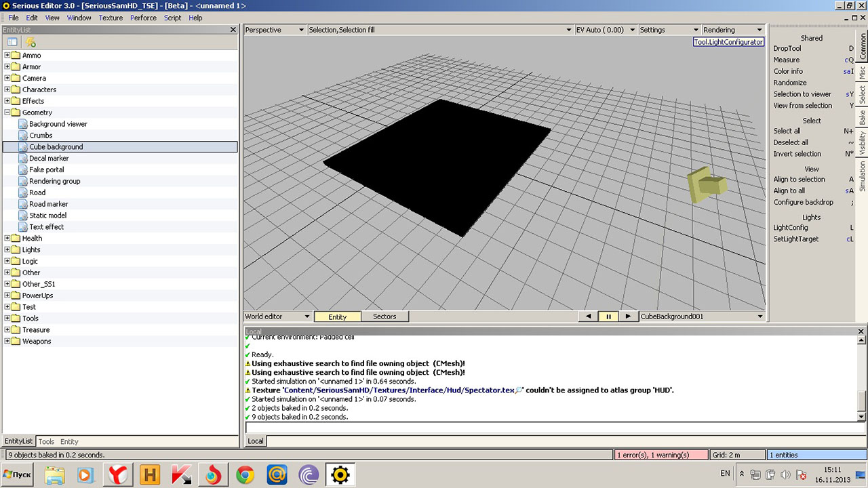Toggle Sectors editing mode
This screenshot has width=868, height=488.
click(384, 317)
